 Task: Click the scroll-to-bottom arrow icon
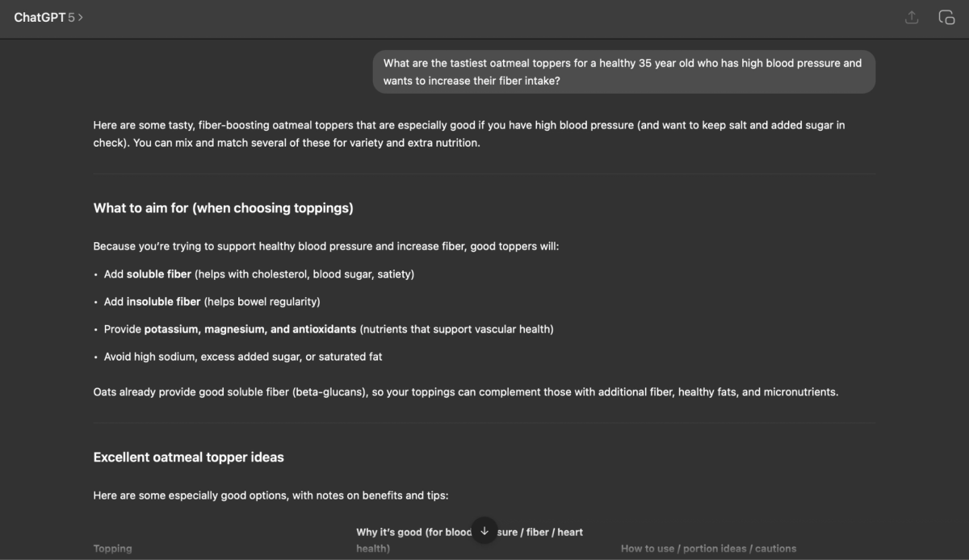tap(484, 530)
